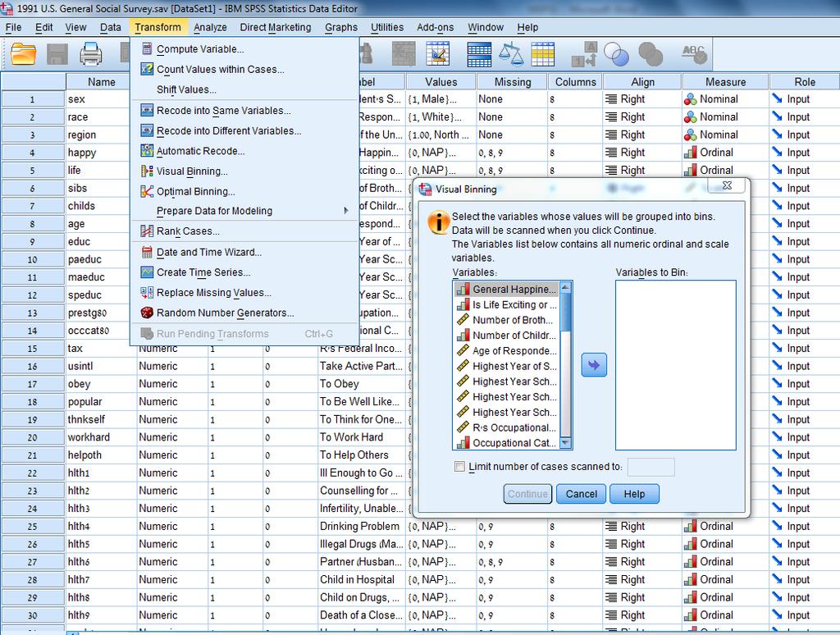The width and height of the screenshot is (840, 635).
Task: Click Cancel in the Visual Binning dialog
Action: [x=582, y=494]
